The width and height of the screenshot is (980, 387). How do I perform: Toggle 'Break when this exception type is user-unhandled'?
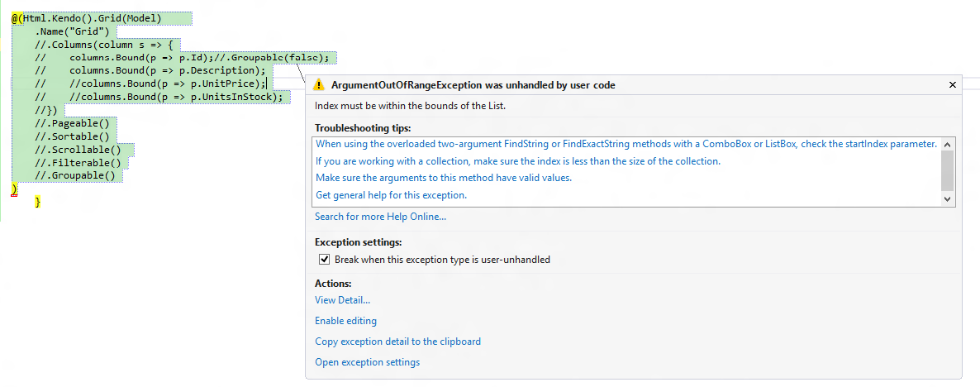pyautogui.click(x=324, y=260)
